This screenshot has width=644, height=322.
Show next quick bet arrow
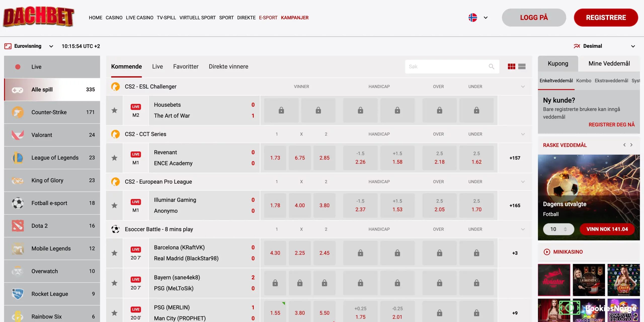tap(631, 145)
